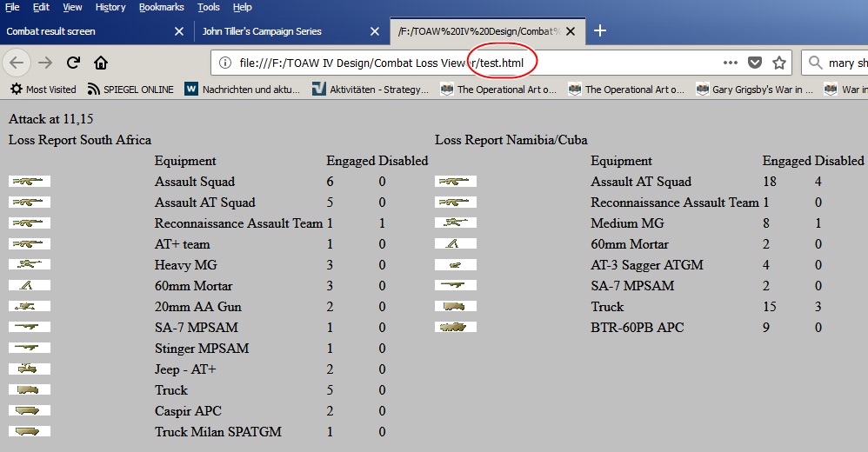868x452 pixels.
Task: Reload the current page
Action: coord(73,63)
